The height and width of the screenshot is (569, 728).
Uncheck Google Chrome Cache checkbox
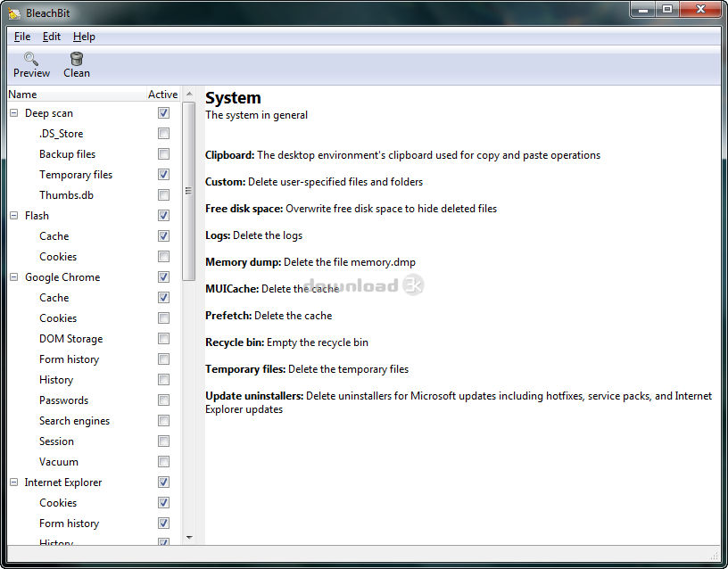pos(163,298)
